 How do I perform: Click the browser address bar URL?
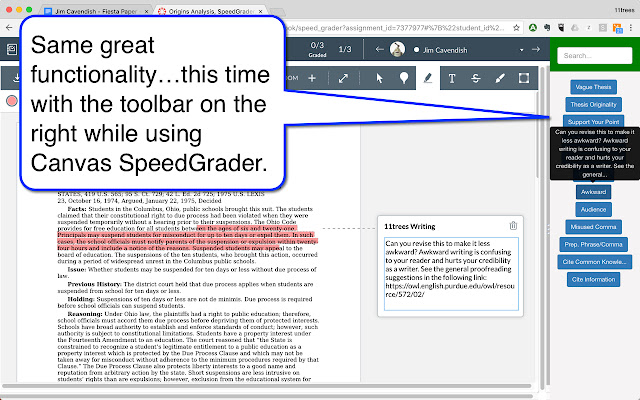click(x=396, y=28)
